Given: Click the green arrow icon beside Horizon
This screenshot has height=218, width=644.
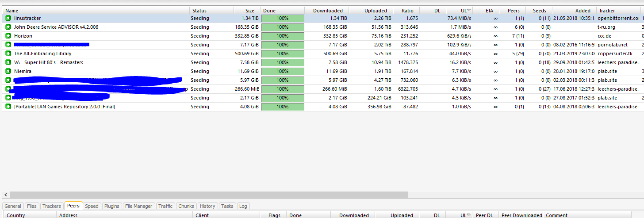Looking at the screenshot, I should (x=8, y=36).
